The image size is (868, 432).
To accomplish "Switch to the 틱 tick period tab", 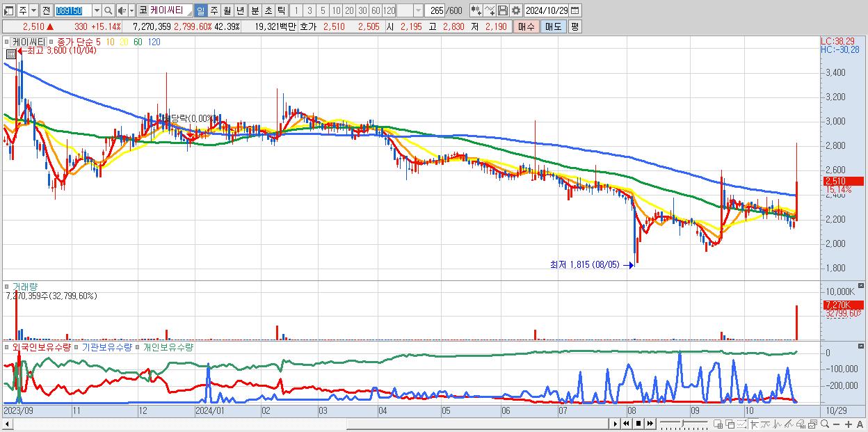I will click(281, 10).
